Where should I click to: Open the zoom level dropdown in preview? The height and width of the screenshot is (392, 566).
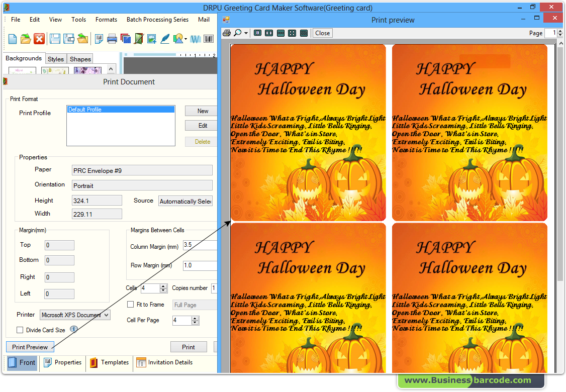click(x=246, y=33)
